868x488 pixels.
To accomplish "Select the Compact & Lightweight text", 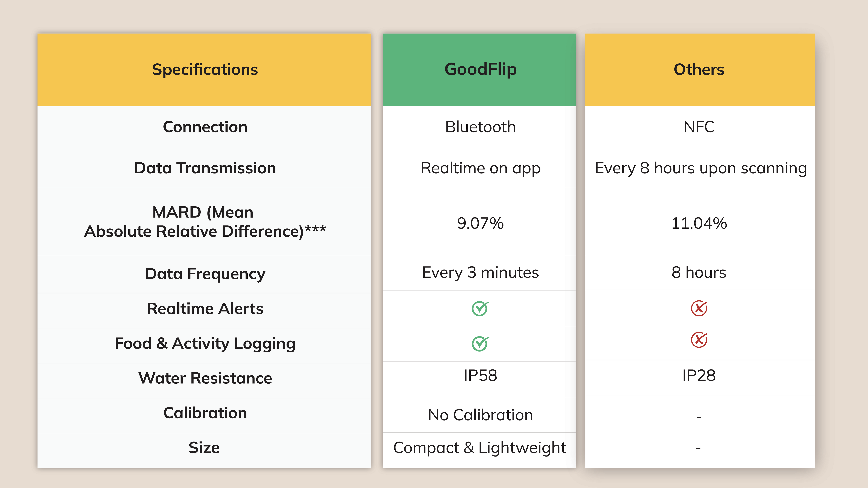I will point(480,448).
